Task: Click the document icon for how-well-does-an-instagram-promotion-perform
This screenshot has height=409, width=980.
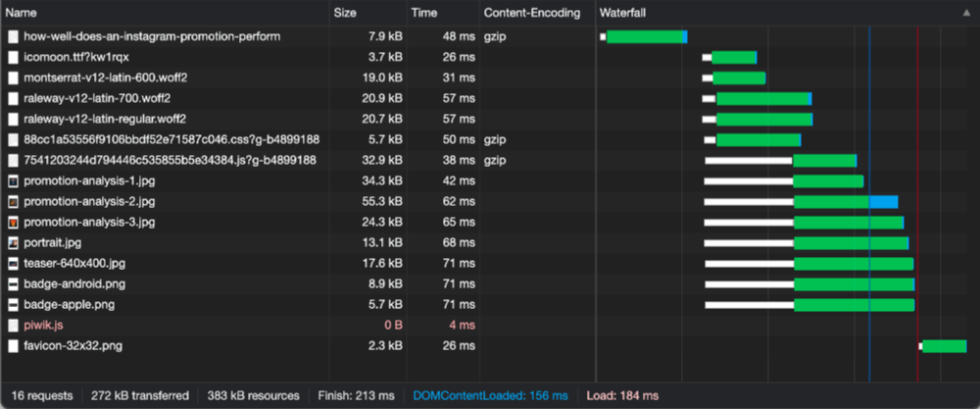Action: pos(13,36)
